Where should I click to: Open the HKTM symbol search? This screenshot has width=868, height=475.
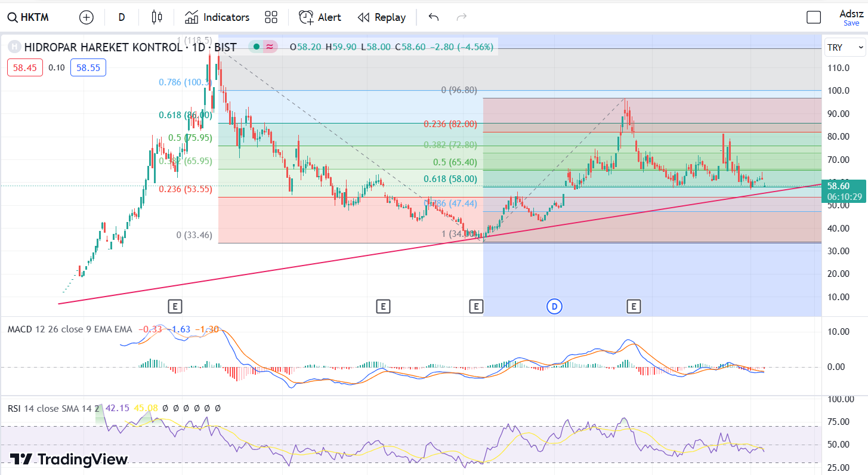[x=28, y=17]
